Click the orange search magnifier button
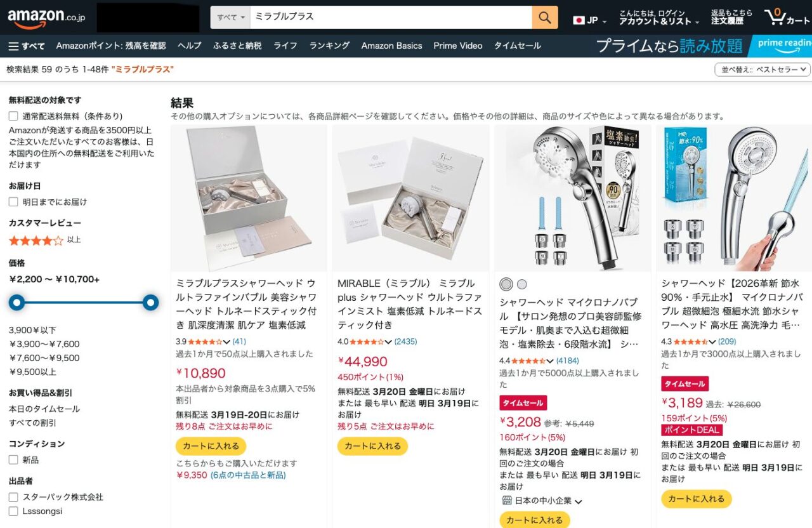 [x=545, y=17]
